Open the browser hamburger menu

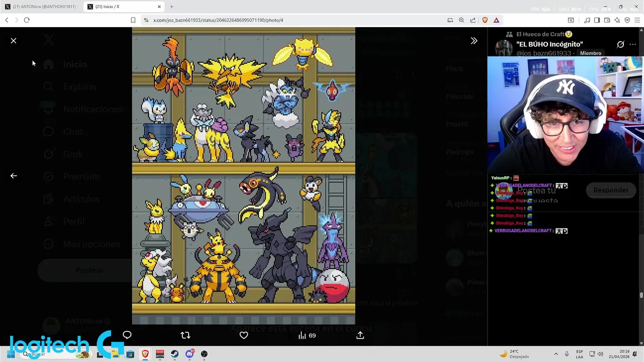pos(637,20)
